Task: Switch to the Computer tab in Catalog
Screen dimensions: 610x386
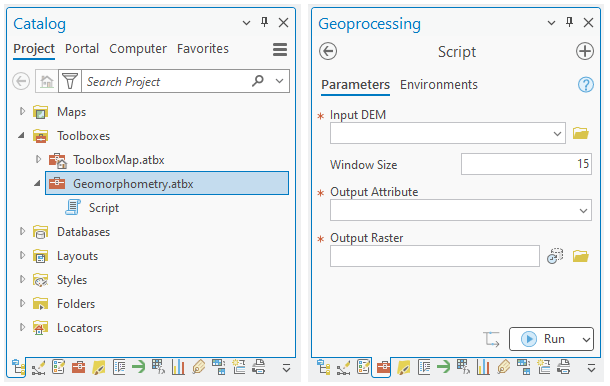Action: point(138,49)
